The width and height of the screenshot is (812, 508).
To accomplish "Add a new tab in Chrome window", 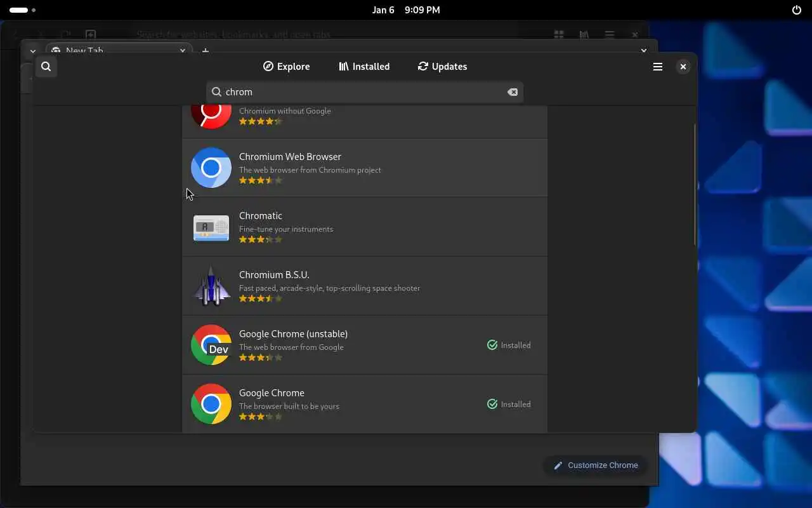I will point(205,51).
